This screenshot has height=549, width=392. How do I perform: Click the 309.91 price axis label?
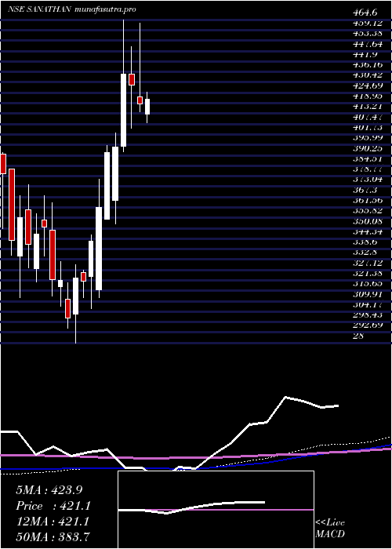[368, 294]
